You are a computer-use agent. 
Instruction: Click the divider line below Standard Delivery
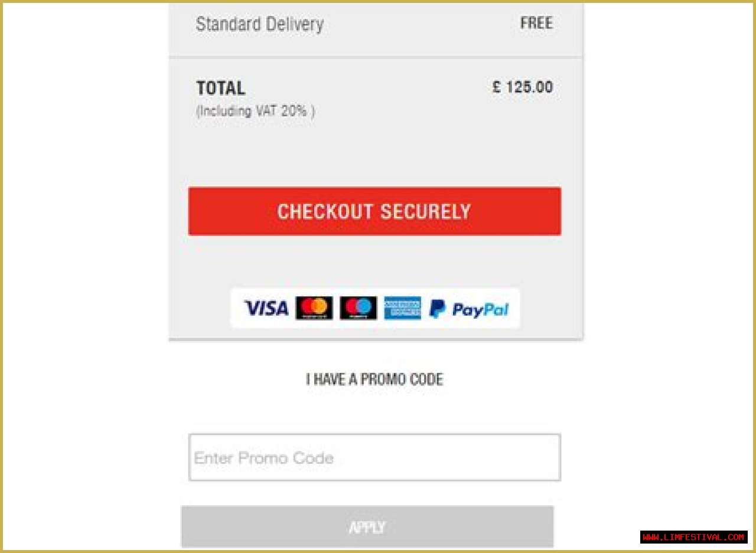[376, 57]
